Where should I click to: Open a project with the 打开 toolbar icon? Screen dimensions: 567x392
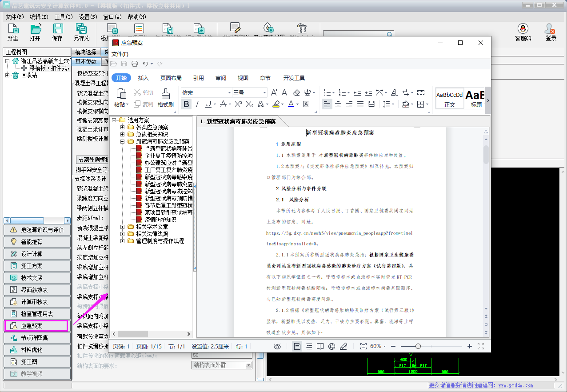tap(35, 29)
